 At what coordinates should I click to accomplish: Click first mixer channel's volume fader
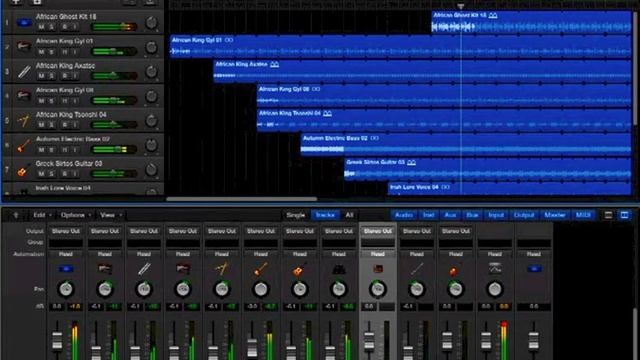57,340
